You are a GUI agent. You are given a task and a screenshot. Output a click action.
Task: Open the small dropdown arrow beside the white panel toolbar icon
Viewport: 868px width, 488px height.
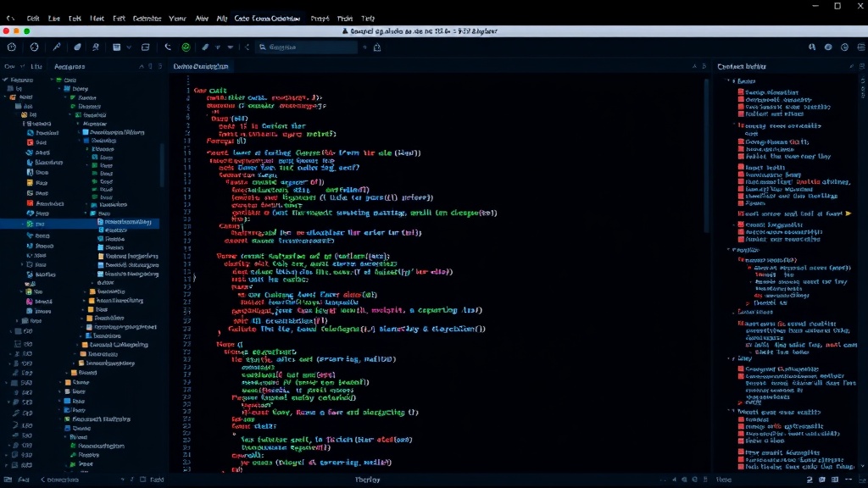click(129, 47)
